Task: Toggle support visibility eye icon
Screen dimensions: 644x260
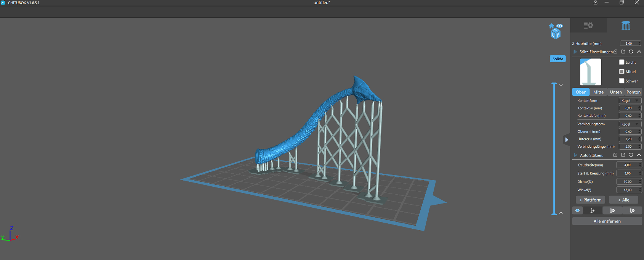Action: click(x=577, y=210)
